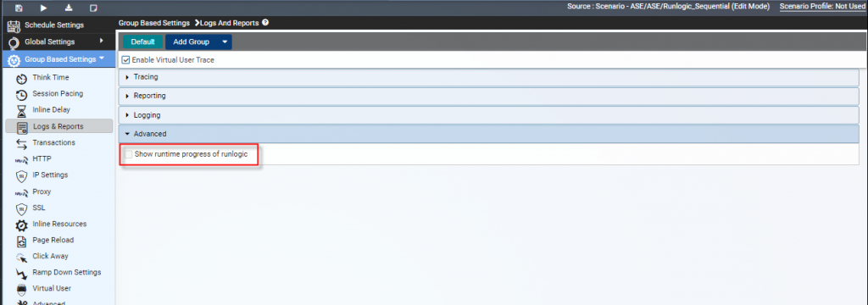The width and height of the screenshot is (868, 305).
Task: Collapse Group Based Settings arrow
Action: tap(102, 58)
